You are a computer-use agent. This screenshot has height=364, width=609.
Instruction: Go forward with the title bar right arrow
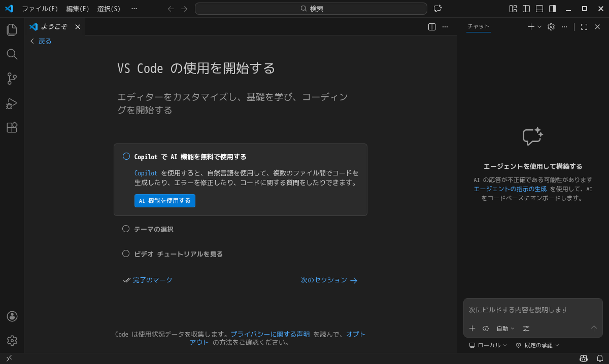[x=184, y=9]
